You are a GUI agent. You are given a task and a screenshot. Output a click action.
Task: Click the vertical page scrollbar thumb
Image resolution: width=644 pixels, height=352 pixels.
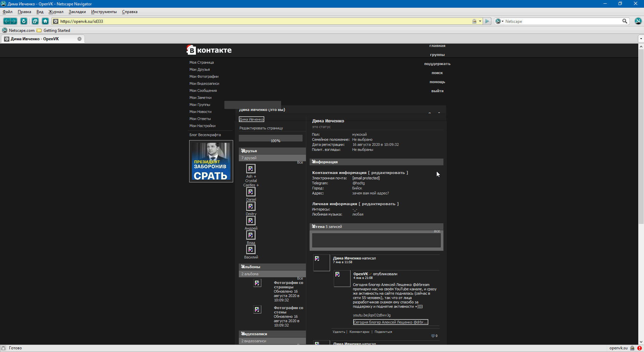(x=641, y=134)
